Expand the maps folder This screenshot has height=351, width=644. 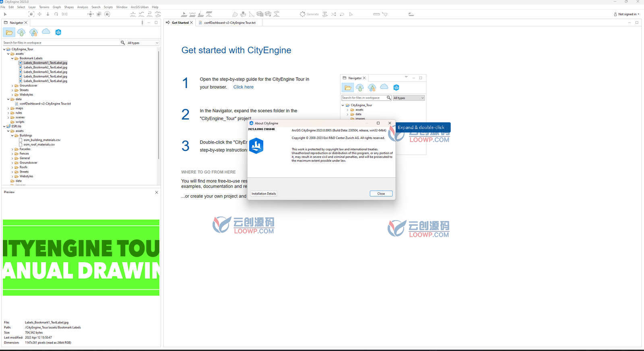pos(8,108)
